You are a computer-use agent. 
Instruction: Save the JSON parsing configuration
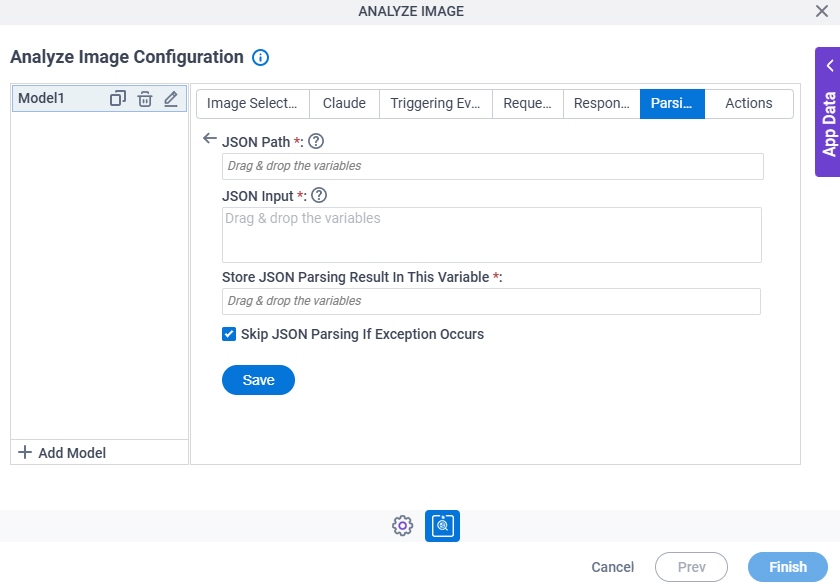coord(258,380)
